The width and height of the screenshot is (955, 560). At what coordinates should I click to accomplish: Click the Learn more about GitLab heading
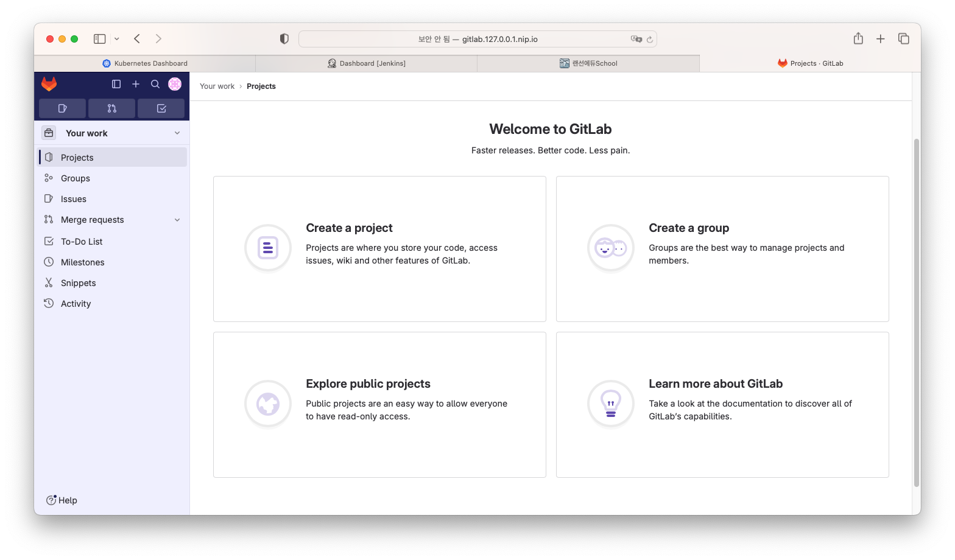(716, 383)
